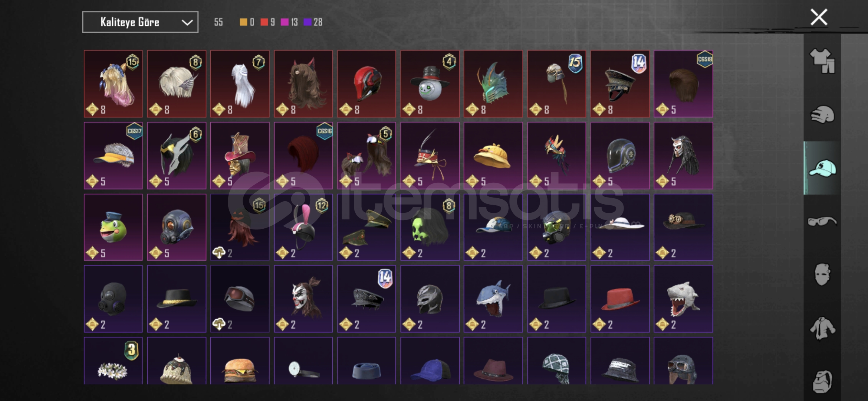Screen dimensions: 868x401
Task: Filter by the purple quality swatch
Action: click(308, 22)
